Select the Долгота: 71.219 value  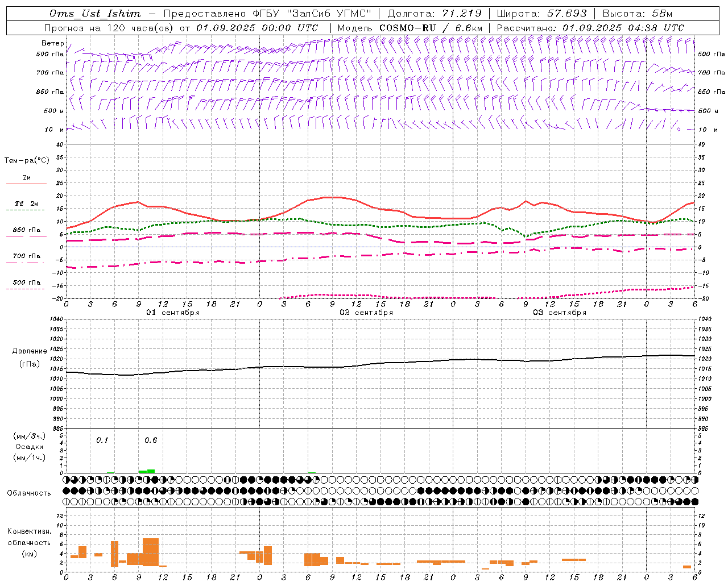click(435, 14)
